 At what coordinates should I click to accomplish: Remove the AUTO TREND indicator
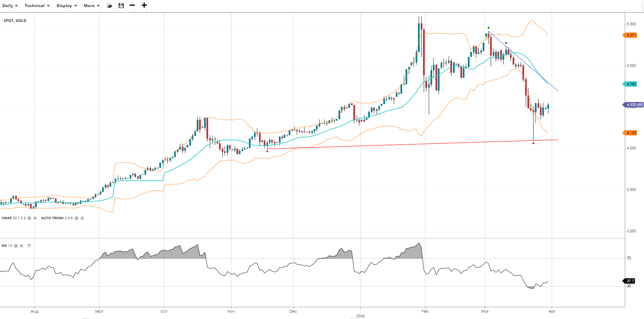[82, 218]
